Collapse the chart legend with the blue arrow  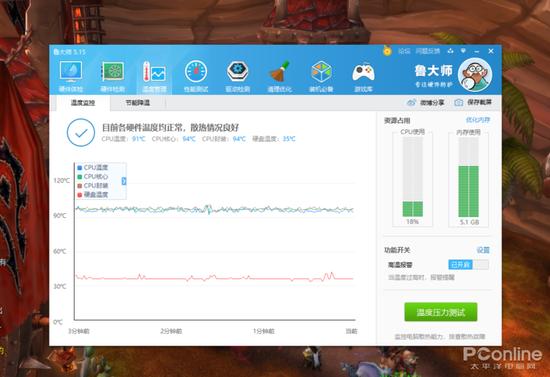(124, 181)
